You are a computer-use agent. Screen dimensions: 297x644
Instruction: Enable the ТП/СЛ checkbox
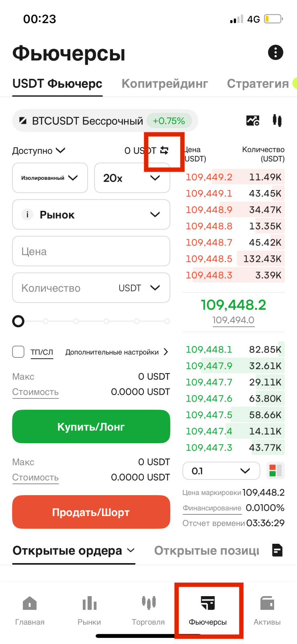(x=18, y=352)
